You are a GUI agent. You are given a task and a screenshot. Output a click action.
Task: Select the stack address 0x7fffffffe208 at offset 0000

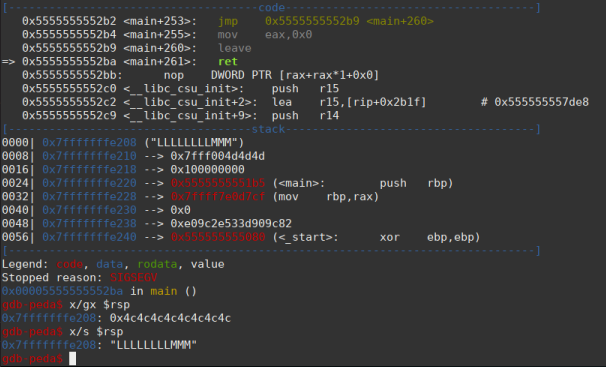point(89,143)
